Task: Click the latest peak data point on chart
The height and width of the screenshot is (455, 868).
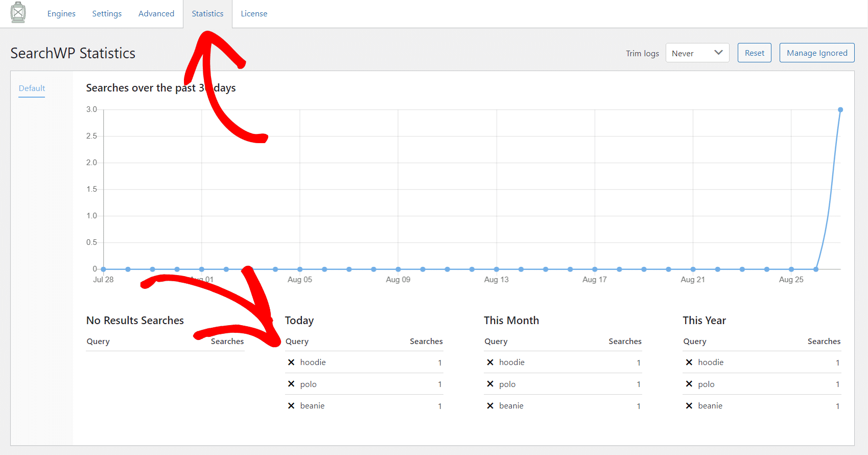Action: coord(840,110)
